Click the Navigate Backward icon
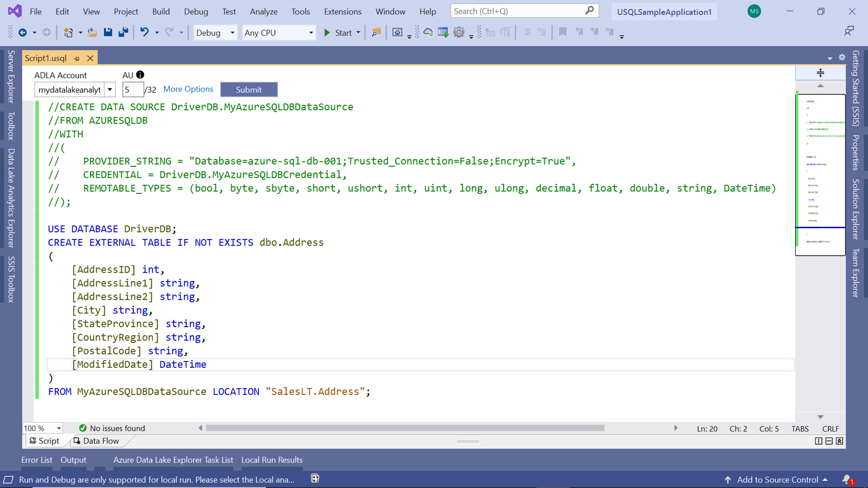This screenshot has width=868, height=488. [x=23, y=32]
